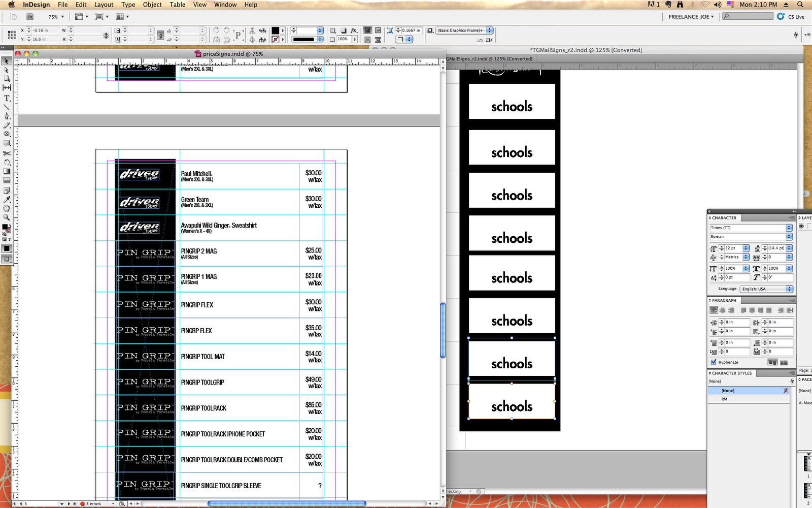Select the Hand tool
The image size is (812, 508).
click(7, 209)
